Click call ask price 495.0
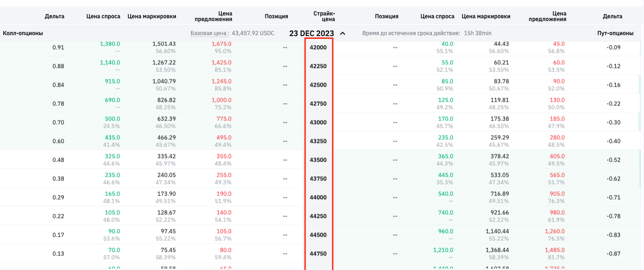 [x=224, y=137]
